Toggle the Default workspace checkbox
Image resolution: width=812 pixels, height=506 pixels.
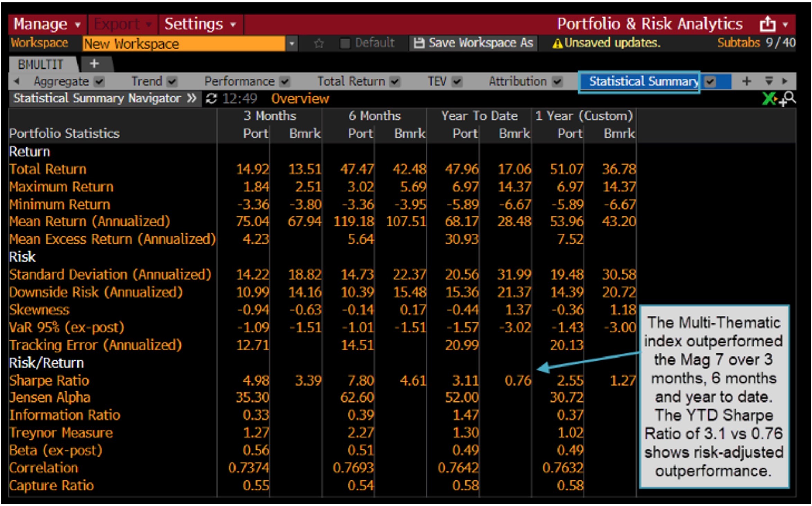tap(344, 44)
